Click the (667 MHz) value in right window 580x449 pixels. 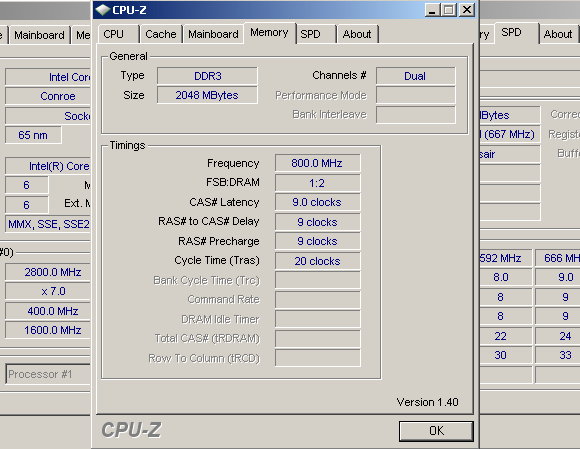click(509, 134)
